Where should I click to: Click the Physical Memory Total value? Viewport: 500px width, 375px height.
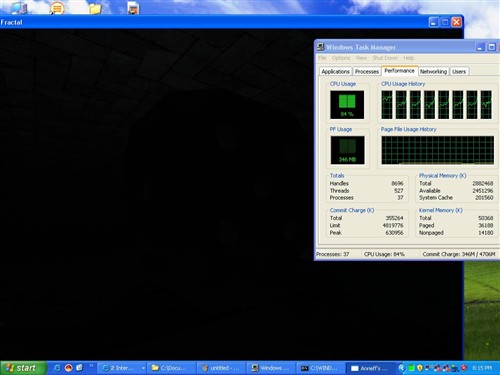(483, 183)
